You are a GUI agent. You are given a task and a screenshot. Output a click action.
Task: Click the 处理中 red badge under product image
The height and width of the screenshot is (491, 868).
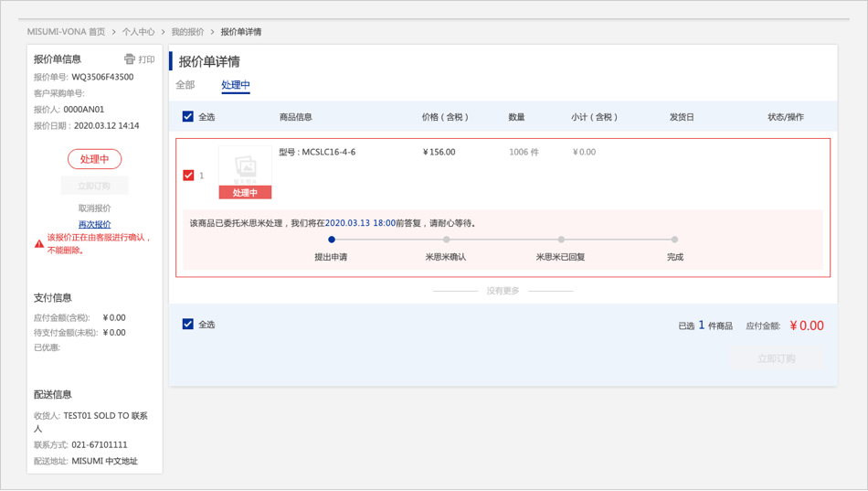(x=245, y=193)
